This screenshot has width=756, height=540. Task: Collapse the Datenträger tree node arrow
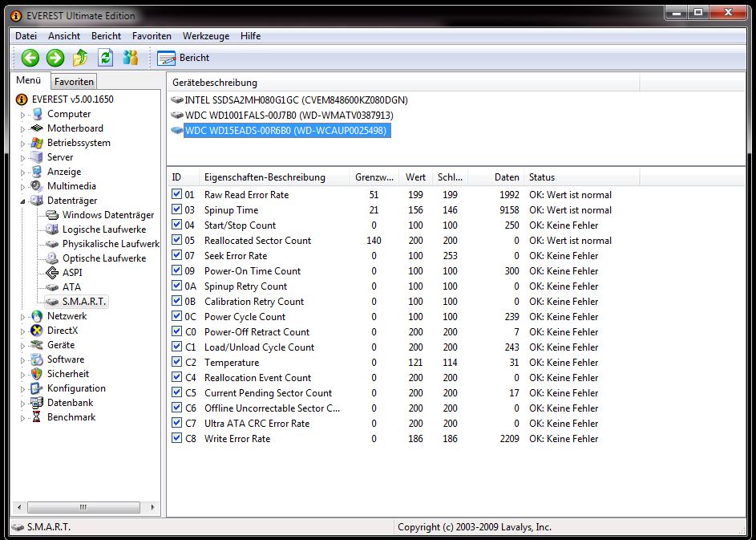pyautogui.click(x=22, y=201)
